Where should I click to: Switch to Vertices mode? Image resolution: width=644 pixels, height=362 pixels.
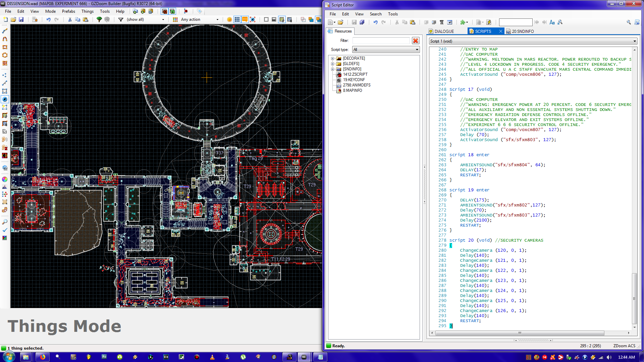pos(5,75)
